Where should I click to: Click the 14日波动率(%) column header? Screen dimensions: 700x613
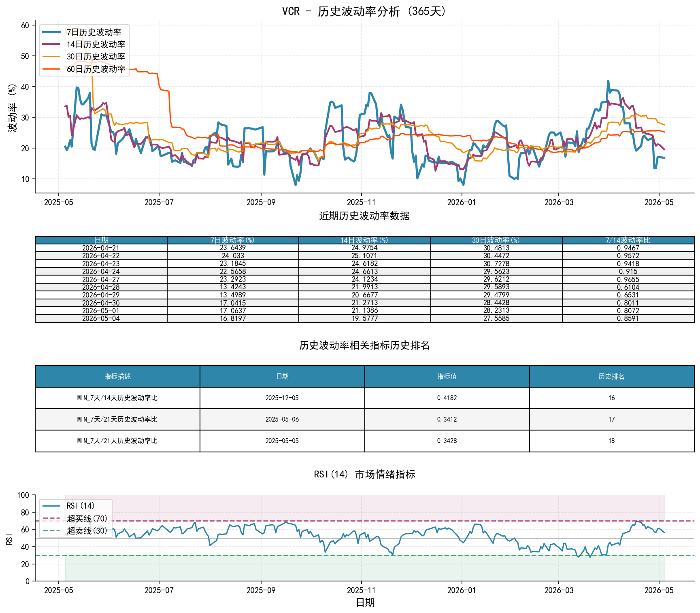point(364,240)
